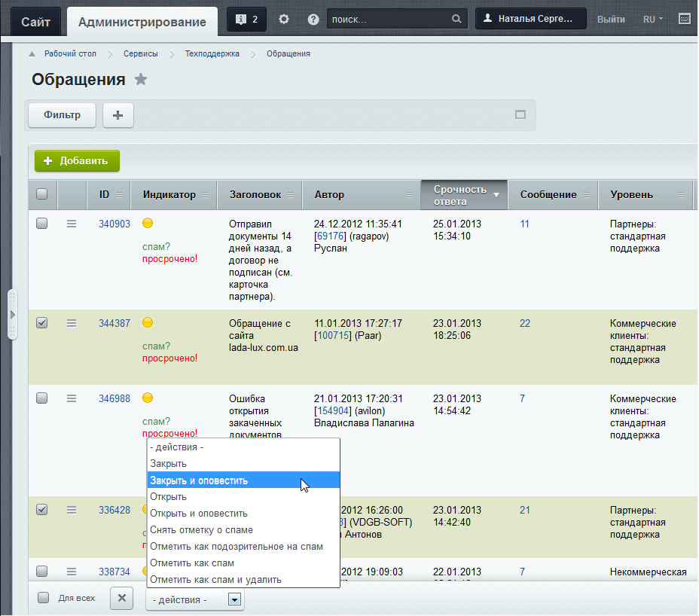
Task: Select Открыть in actions list
Action: point(243,496)
